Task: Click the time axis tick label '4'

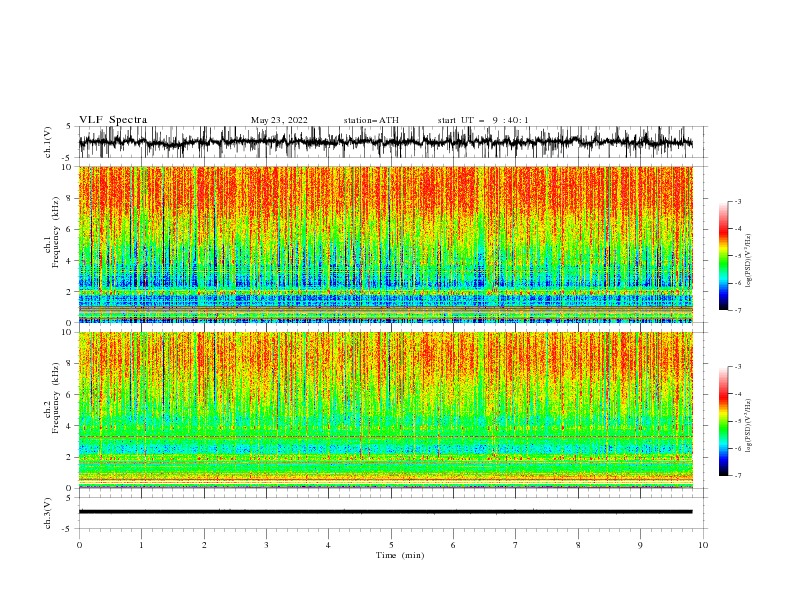Action: pyautogui.click(x=329, y=545)
